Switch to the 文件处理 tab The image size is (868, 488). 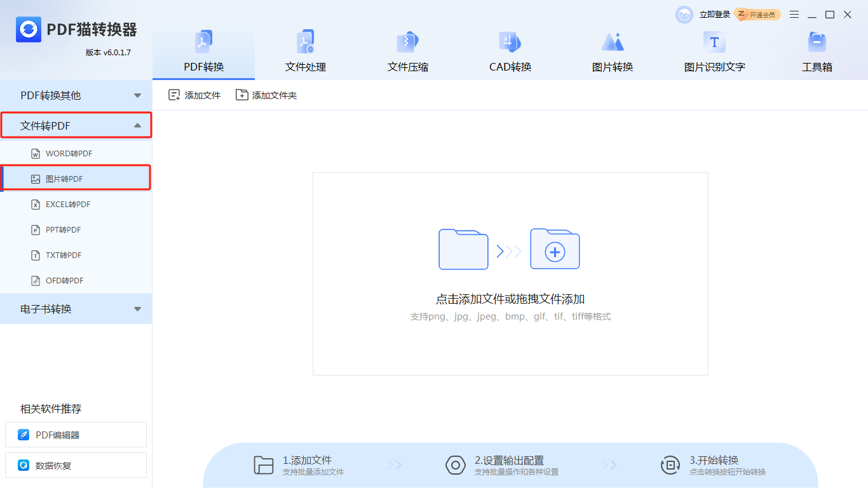point(306,53)
